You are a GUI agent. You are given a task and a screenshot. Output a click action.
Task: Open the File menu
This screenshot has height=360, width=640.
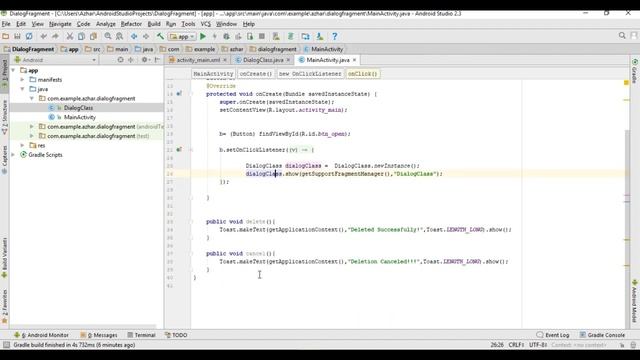pyautogui.click(x=6, y=24)
